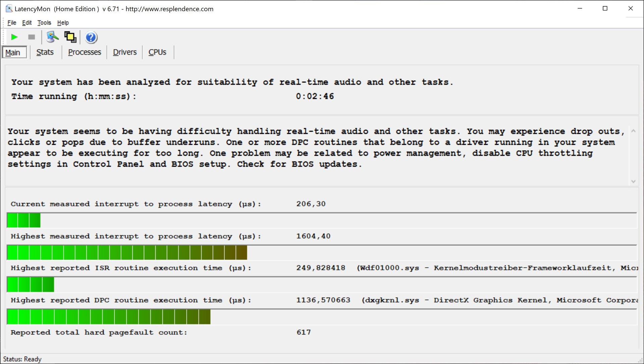644x364 pixels.
Task: Open the options tool icon in the toolbar
Action: coord(52,37)
